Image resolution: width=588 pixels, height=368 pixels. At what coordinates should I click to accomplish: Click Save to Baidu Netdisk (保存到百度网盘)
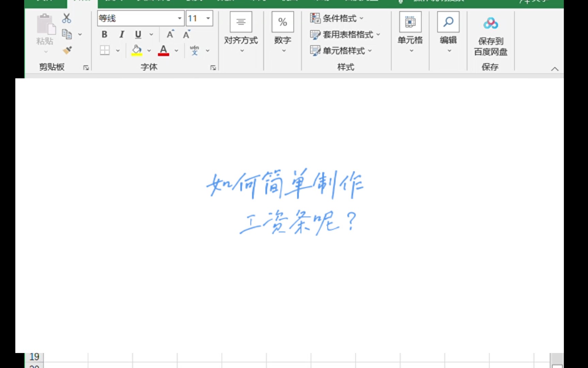(x=491, y=37)
